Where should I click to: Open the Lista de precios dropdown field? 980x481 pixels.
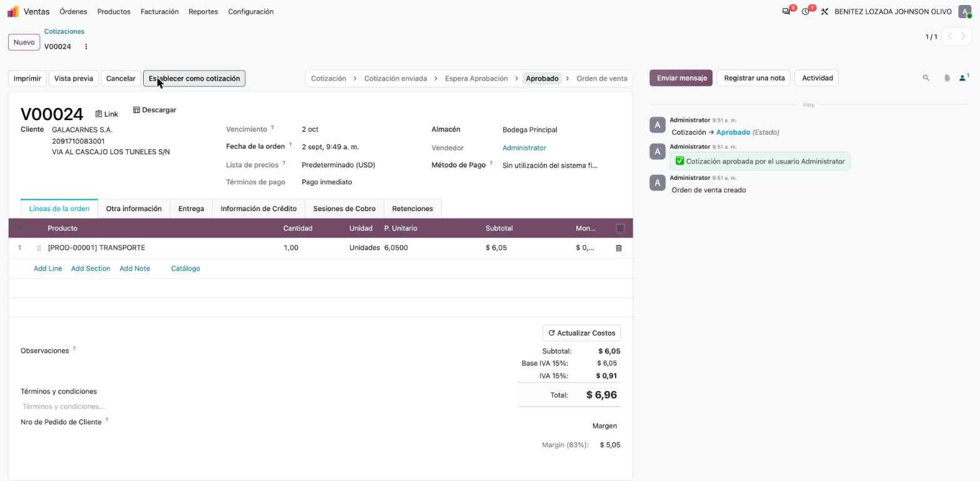tap(360, 165)
